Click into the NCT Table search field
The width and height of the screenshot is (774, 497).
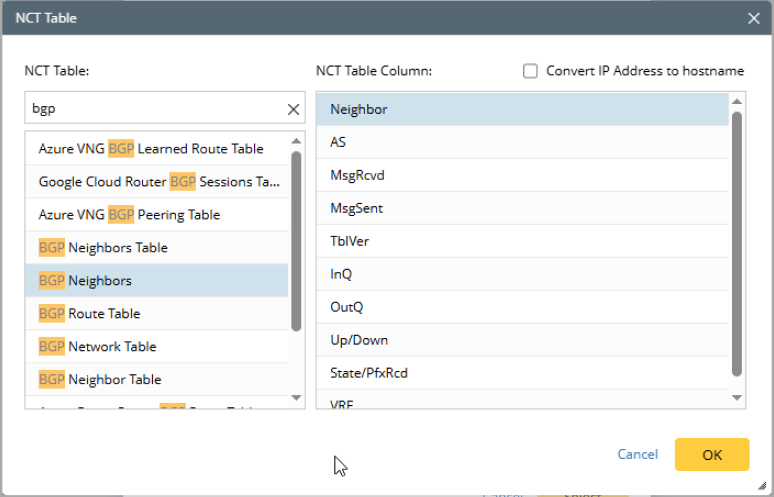click(x=150, y=109)
